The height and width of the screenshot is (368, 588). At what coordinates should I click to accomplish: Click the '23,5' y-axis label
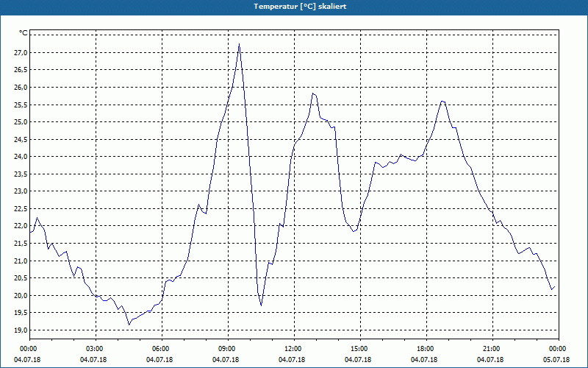coord(21,174)
